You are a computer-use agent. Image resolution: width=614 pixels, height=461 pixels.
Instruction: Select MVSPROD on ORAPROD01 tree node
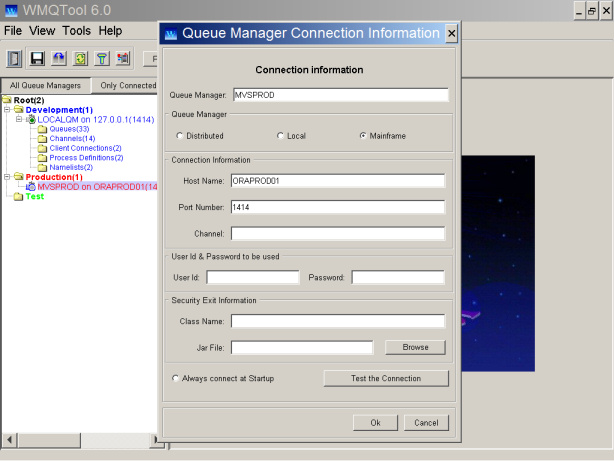tap(97, 187)
